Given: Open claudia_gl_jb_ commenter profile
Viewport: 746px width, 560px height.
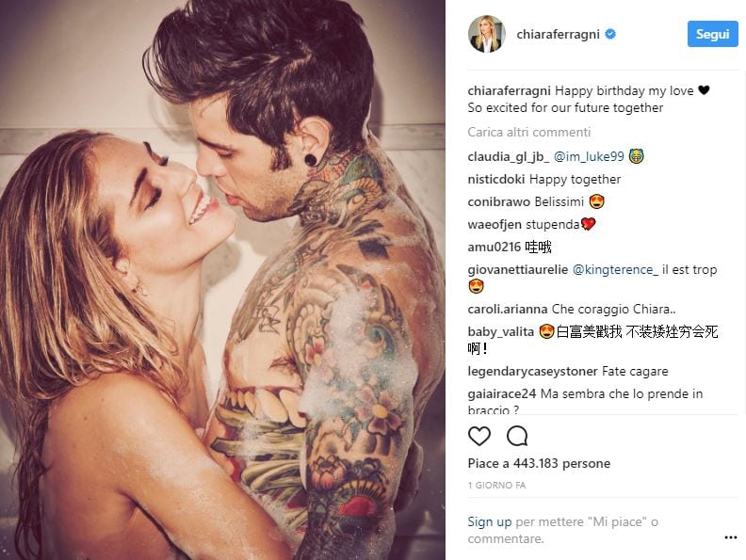Looking at the screenshot, I should click(508, 156).
